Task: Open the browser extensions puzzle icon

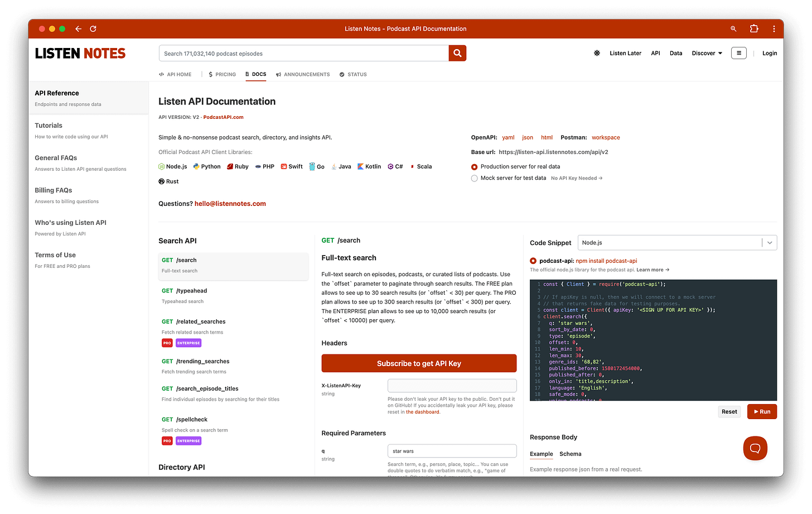Action: pyautogui.click(x=754, y=28)
